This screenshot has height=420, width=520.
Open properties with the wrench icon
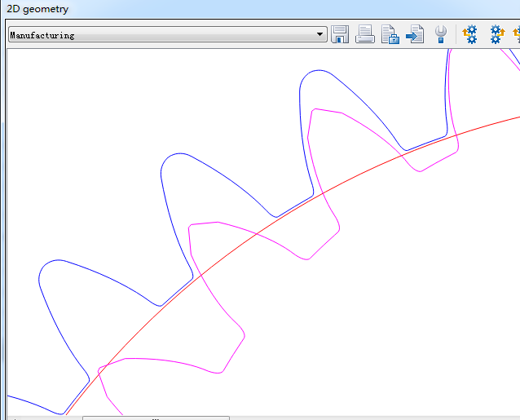[441, 34]
